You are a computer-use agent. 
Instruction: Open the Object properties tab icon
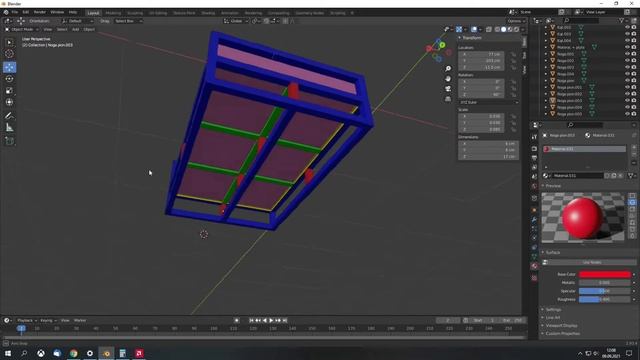point(534,210)
